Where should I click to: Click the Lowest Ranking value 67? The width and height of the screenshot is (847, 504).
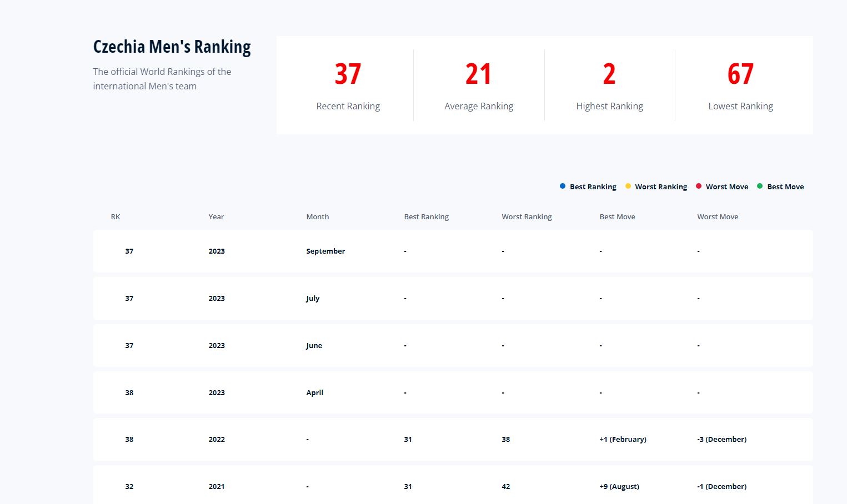(x=740, y=74)
